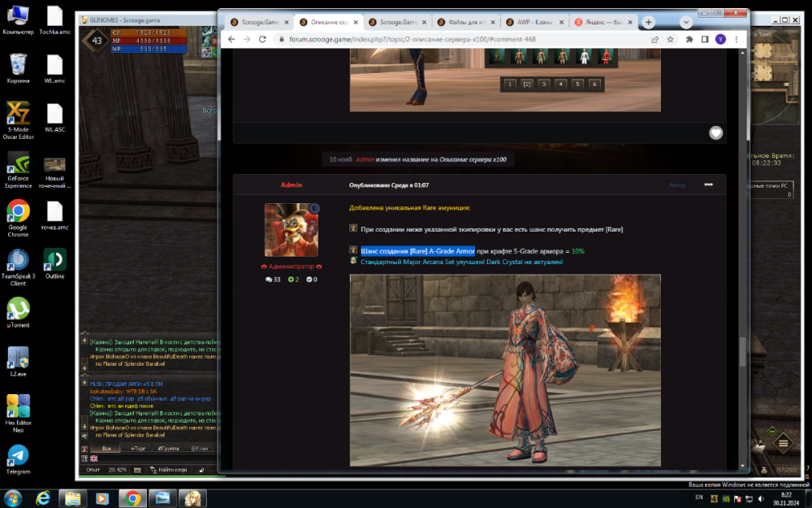Open the Chrome extensions puzzle icon
Viewport: 812px width, 508px height.
click(689, 39)
